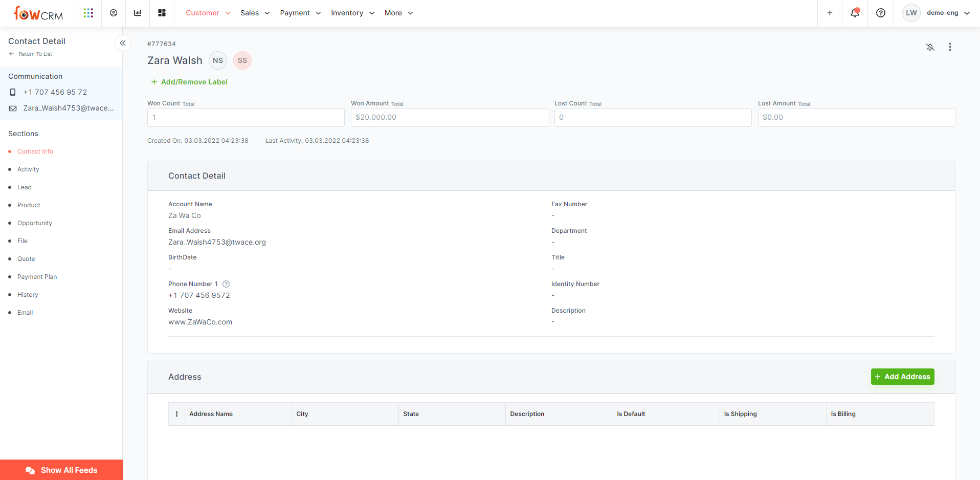This screenshot has height=480, width=980.
Task: Go to Activity section
Action: (28, 169)
